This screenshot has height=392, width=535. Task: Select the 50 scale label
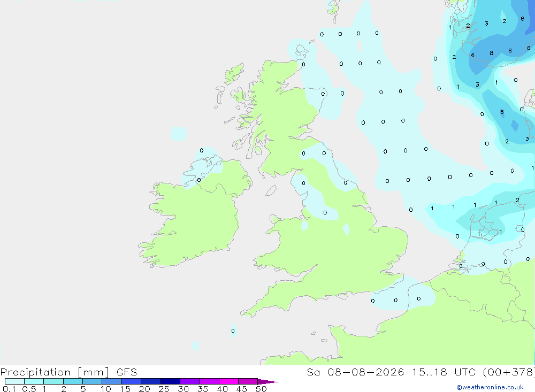pyautogui.click(x=262, y=389)
